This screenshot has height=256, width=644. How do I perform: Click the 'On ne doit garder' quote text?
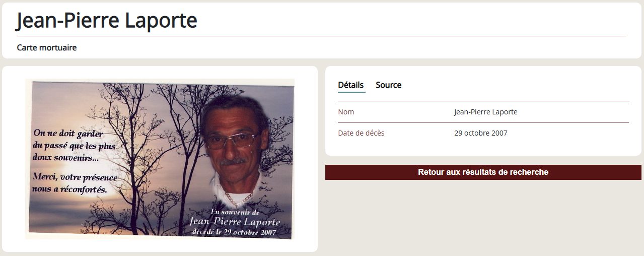(x=68, y=134)
